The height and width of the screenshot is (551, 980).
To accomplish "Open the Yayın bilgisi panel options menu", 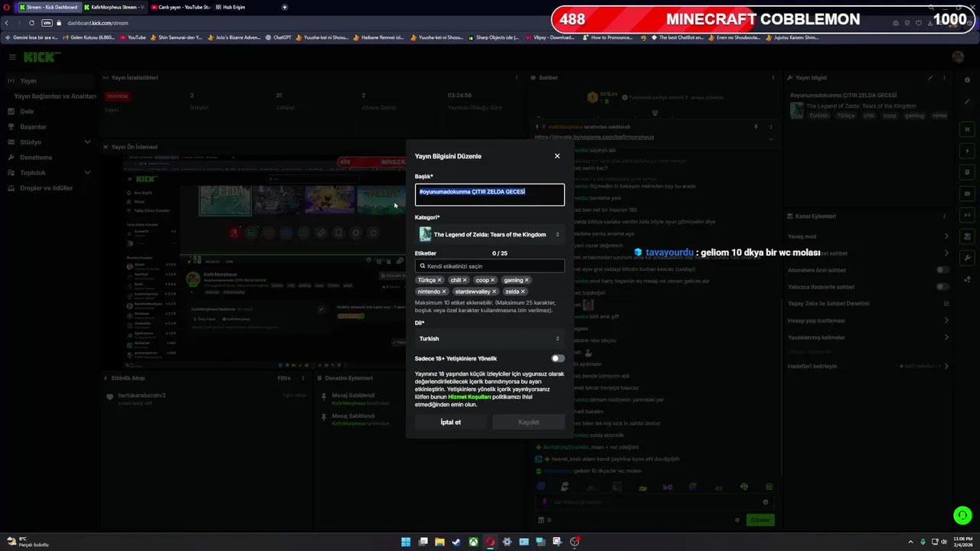I will pyautogui.click(x=945, y=77).
